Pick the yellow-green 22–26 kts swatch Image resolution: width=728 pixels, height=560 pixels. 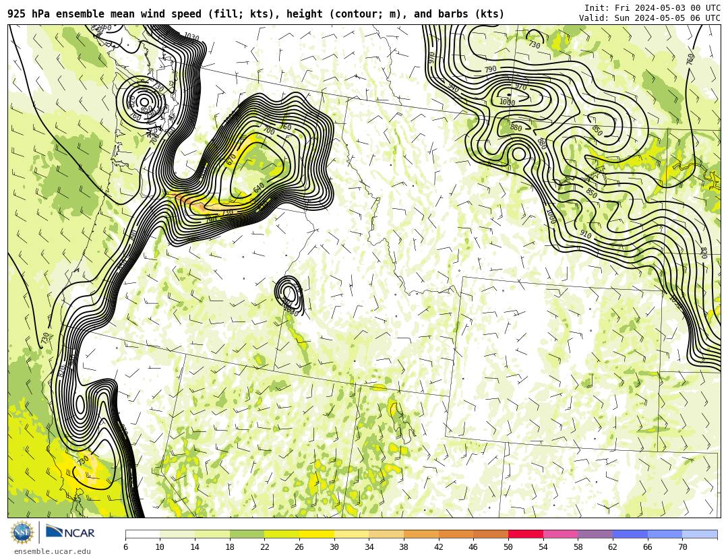(x=282, y=534)
